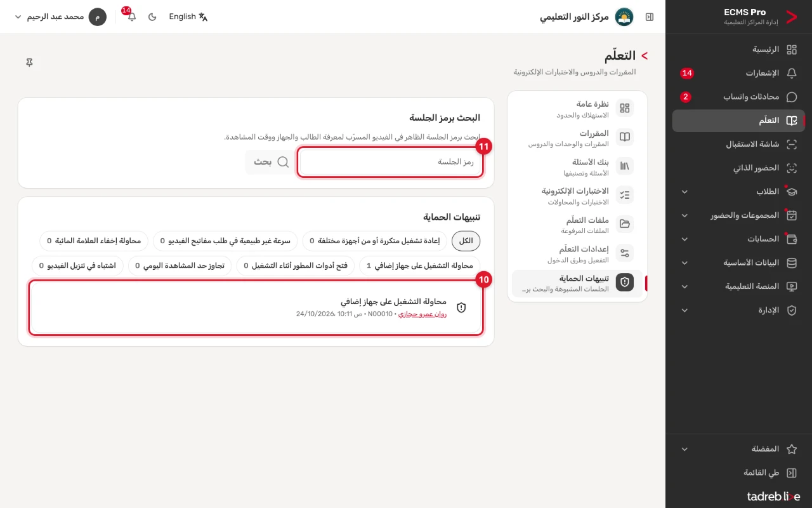Viewport: 812px width, 508px height.
Task: Click the المفضلة star icon
Action: [x=791, y=449]
